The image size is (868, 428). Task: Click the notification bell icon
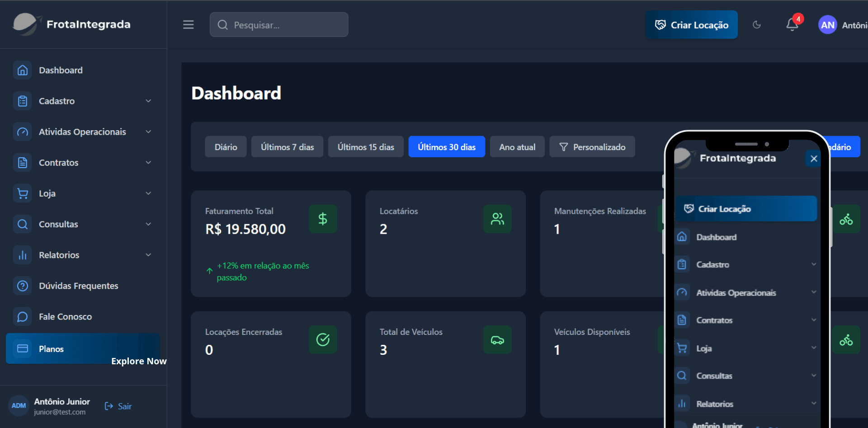pyautogui.click(x=792, y=25)
